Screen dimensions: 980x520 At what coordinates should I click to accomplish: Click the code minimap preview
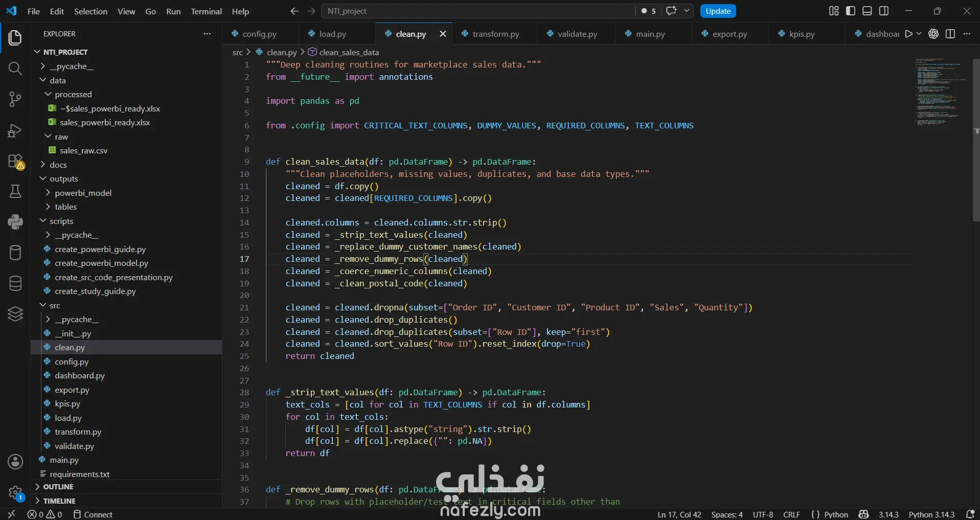tap(941, 92)
